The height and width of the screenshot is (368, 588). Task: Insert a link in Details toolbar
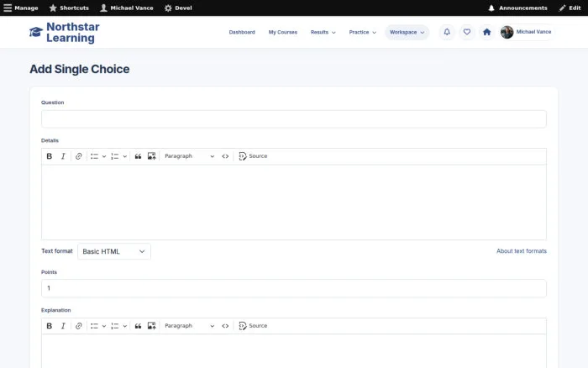point(78,156)
